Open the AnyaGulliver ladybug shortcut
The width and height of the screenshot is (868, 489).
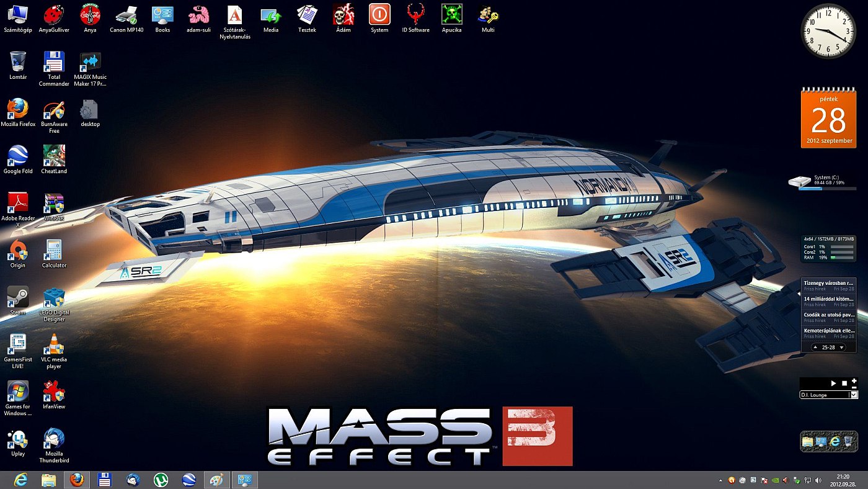(54, 19)
